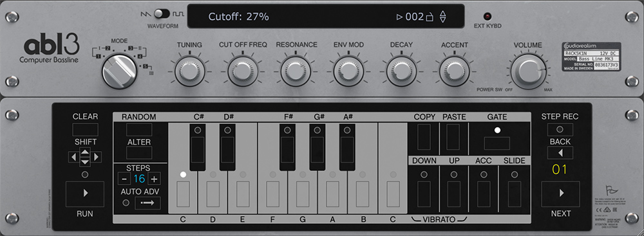Toggle the ACC accent button
This screenshot has width=644, height=236.
point(484,194)
